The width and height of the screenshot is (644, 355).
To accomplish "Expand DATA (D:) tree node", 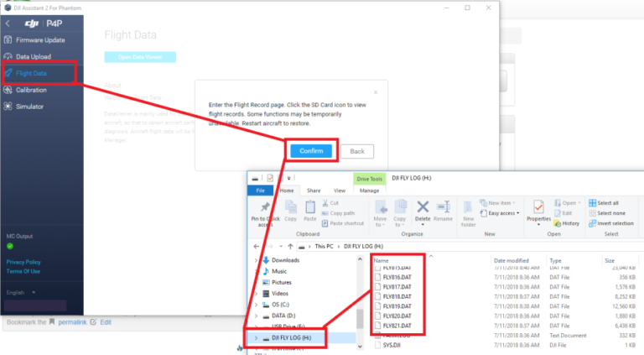I will [257, 316].
